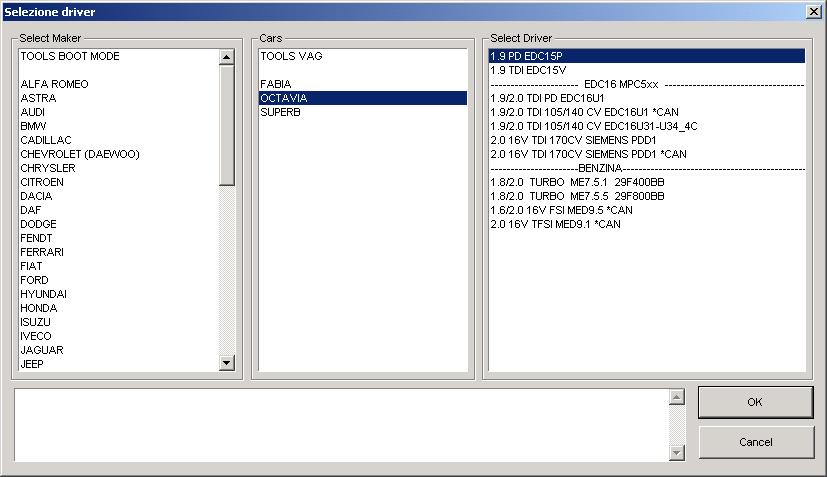
Task: Select JAGUAR maker
Action: [x=119, y=350]
